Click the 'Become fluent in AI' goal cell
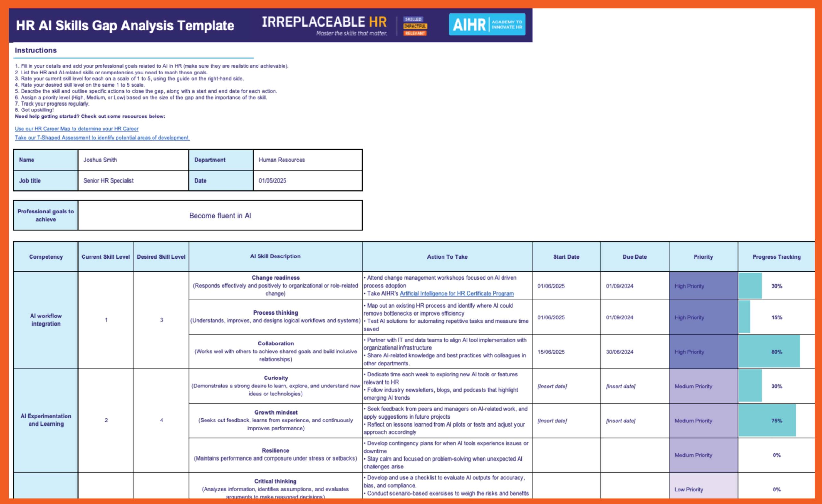 pyautogui.click(x=220, y=215)
